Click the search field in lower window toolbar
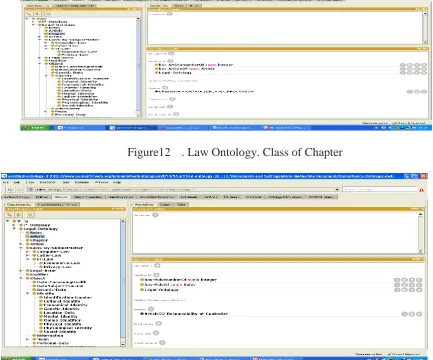Image resolution: width=433 pixels, height=360 pixels. (380, 189)
